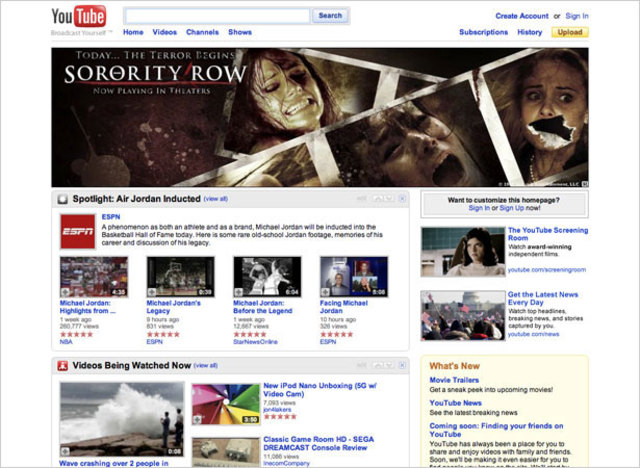This screenshot has width=640, height=468.
Task: Open the Shows tab
Action: tap(240, 32)
